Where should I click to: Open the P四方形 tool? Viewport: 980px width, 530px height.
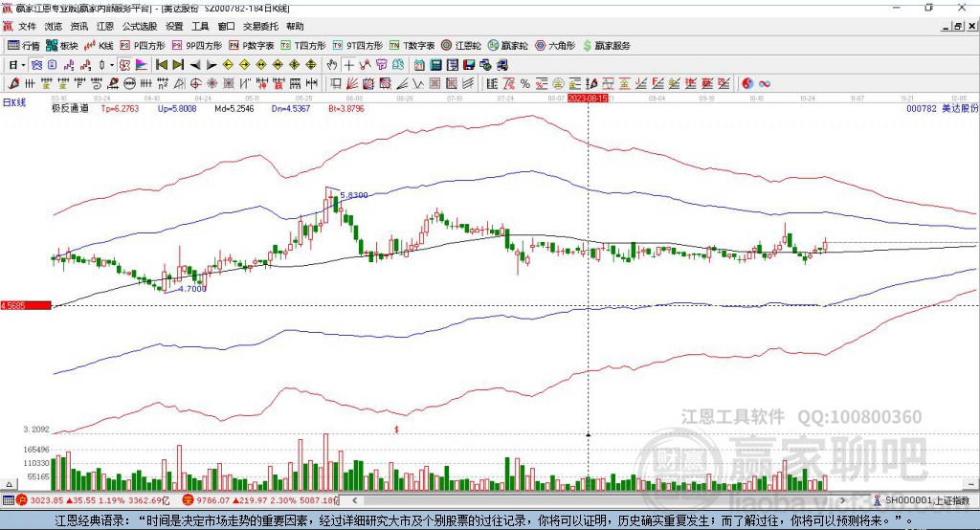143,46
